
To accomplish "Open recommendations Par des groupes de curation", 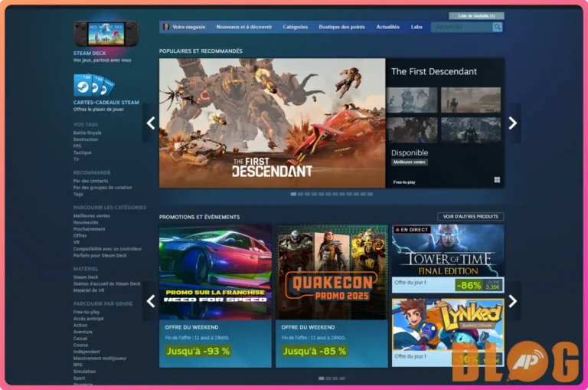I will tap(103, 187).
